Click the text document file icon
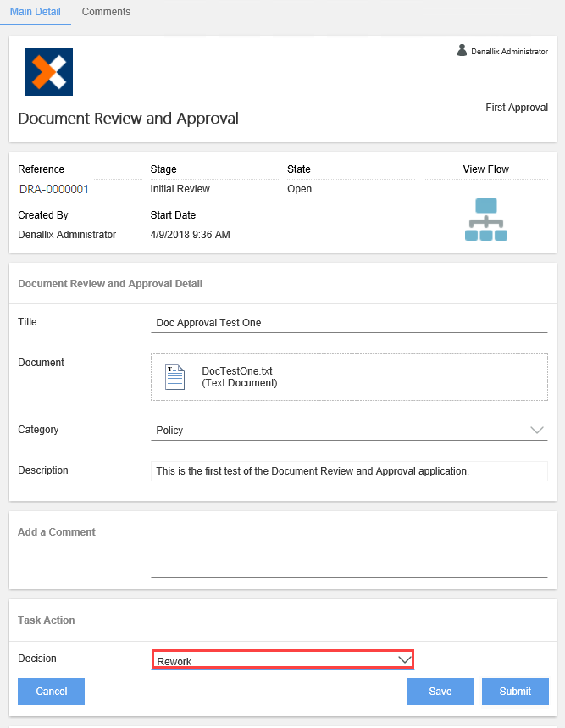 click(174, 377)
